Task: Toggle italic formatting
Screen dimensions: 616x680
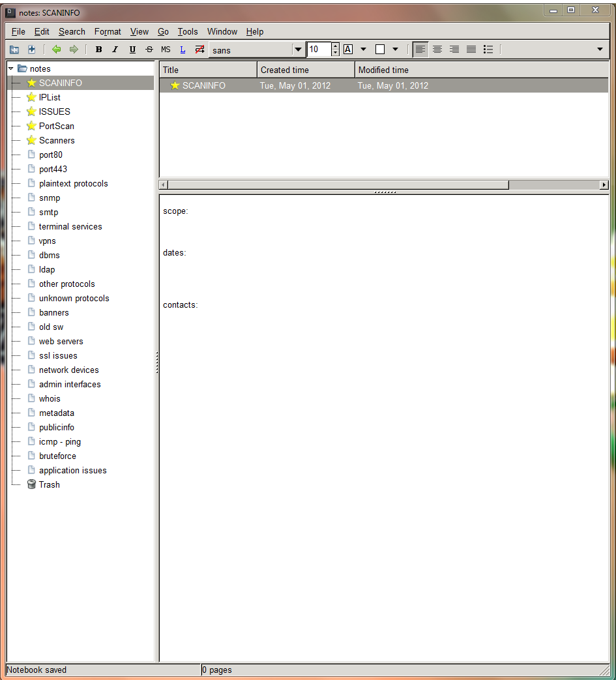Action: (x=115, y=50)
